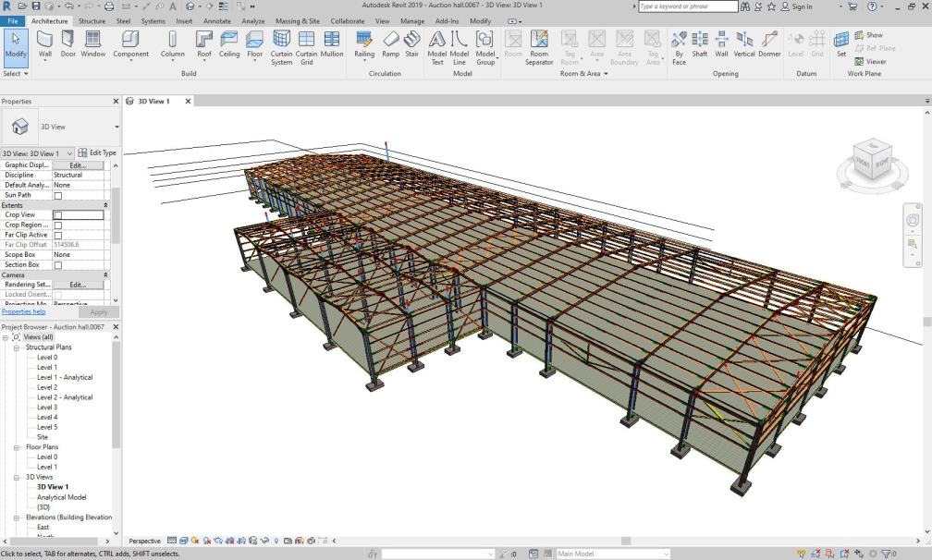Viewport: 932px width, 560px height.
Task: Select Analytical Model view in Project Browser
Action: pyautogui.click(x=61, y=497)
